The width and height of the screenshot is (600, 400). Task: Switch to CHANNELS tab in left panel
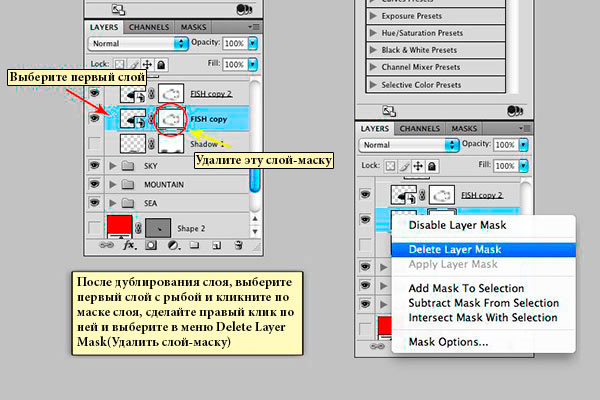(149, 27)
